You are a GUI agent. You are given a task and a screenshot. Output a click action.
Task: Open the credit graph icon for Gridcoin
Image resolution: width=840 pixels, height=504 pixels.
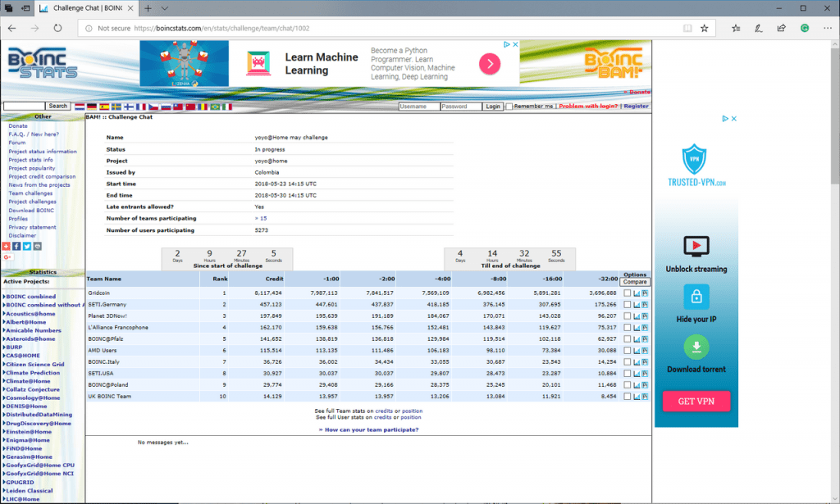click(637, 293)
